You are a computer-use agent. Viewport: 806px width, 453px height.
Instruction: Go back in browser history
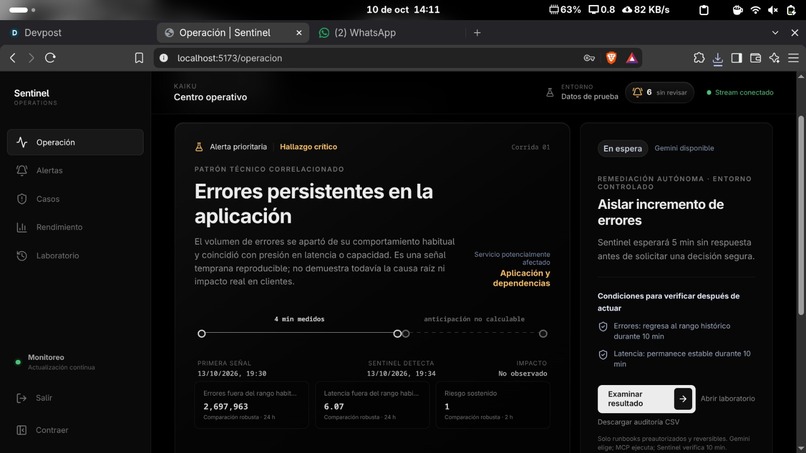(13, 58)
